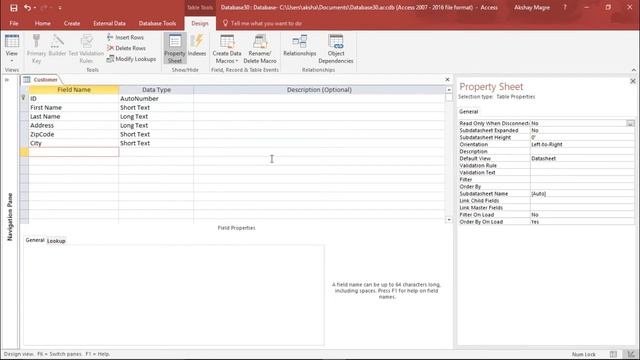Collapse the ribbon with the arrow
Image resolution: width=640 pixels, height=360 pixels.
pyautogui.click(x=633, y=70)
